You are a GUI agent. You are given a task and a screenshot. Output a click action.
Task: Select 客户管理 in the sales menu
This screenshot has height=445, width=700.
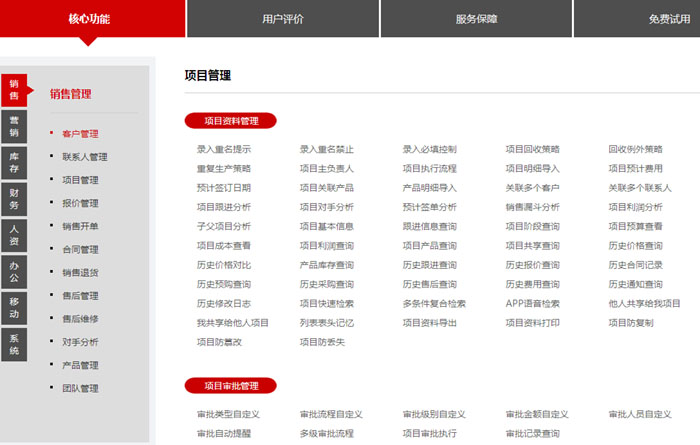pos(80,133)
